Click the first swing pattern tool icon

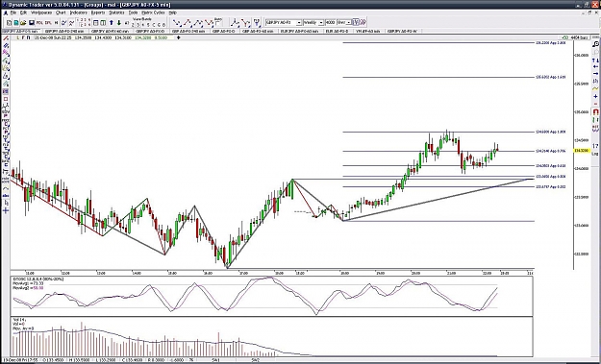pos(177,23)
